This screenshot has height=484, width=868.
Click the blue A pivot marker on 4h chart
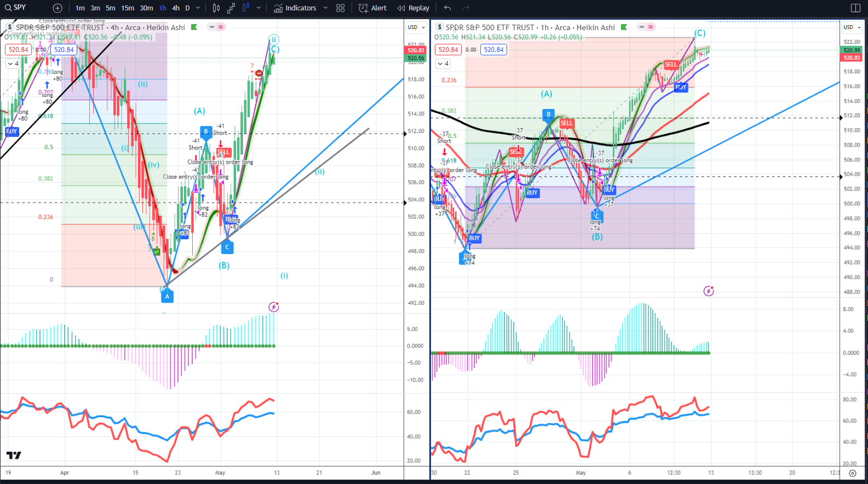(x=167, y=296)
